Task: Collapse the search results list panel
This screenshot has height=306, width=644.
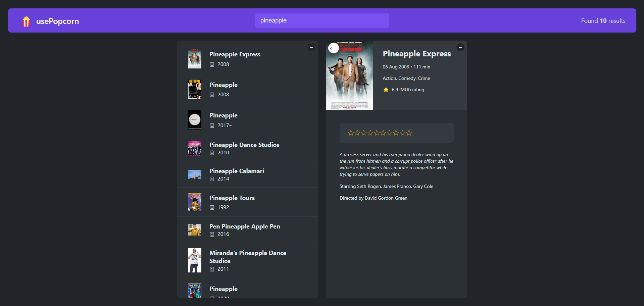Action: [x=311, y=47]
